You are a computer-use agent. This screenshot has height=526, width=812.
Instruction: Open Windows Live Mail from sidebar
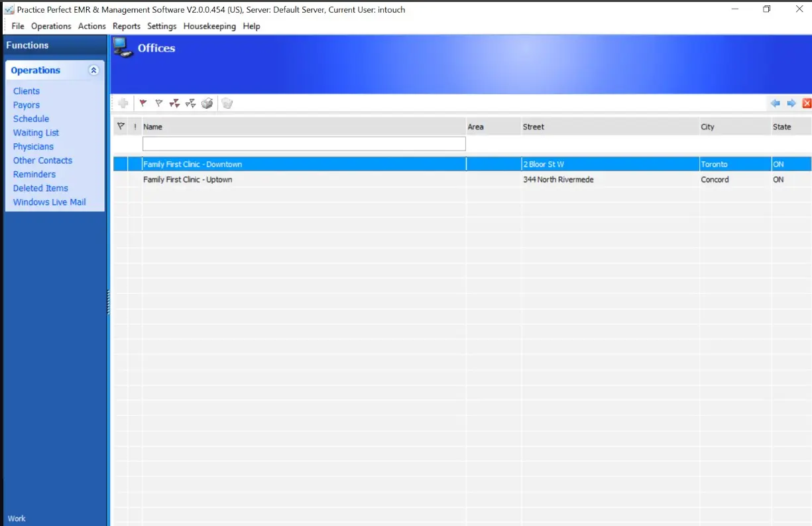click(x=49, y=202)
